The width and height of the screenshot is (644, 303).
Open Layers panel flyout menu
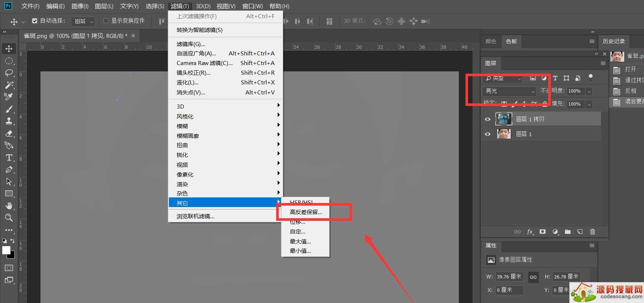[x=603, y=63]
